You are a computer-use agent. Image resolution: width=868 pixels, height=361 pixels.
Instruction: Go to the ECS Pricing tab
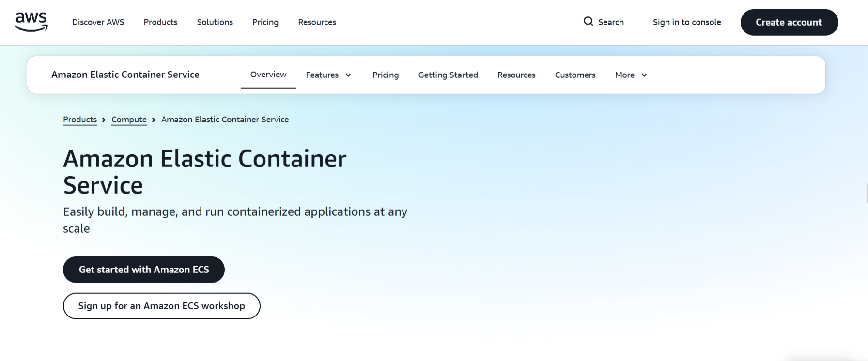point(386,75)
